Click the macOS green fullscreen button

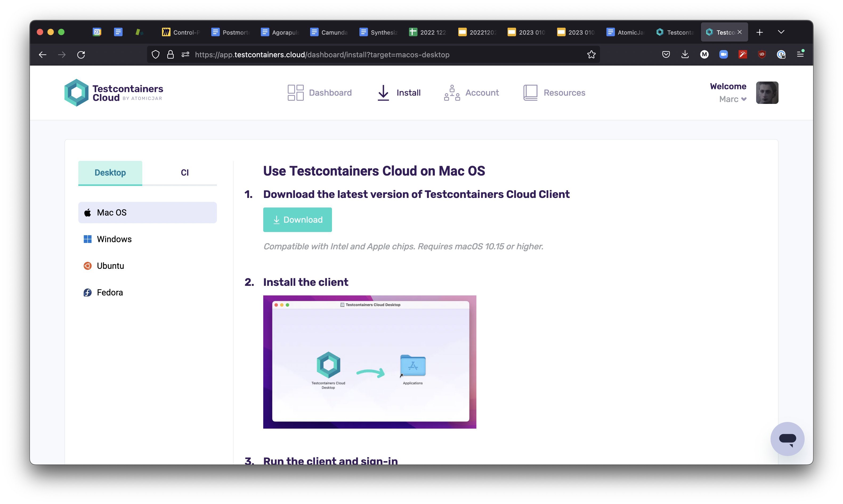[x=61, y=32]
